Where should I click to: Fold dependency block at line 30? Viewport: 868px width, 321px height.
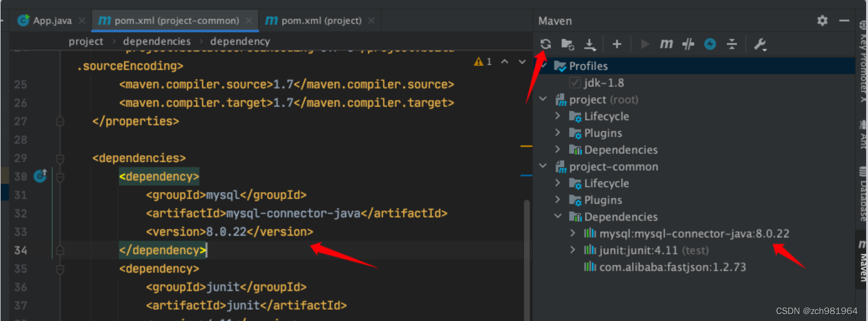[x=60, y=177]
